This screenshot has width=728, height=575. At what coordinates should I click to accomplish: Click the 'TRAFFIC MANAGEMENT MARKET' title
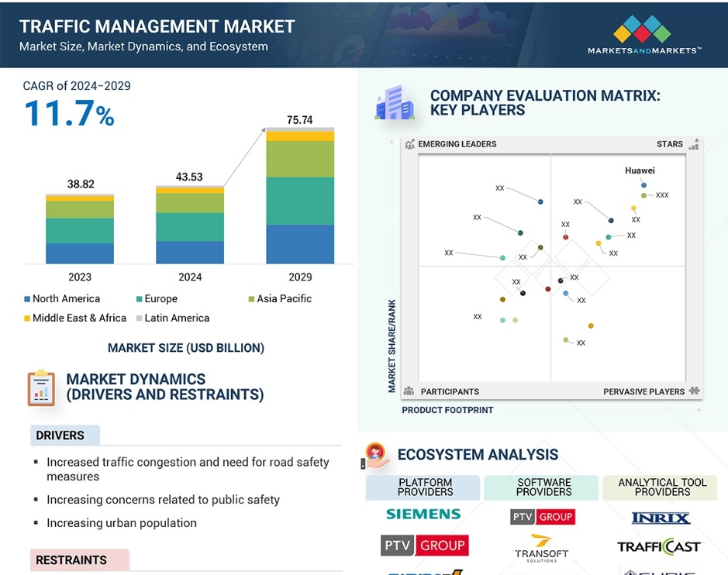click(157, 26)
